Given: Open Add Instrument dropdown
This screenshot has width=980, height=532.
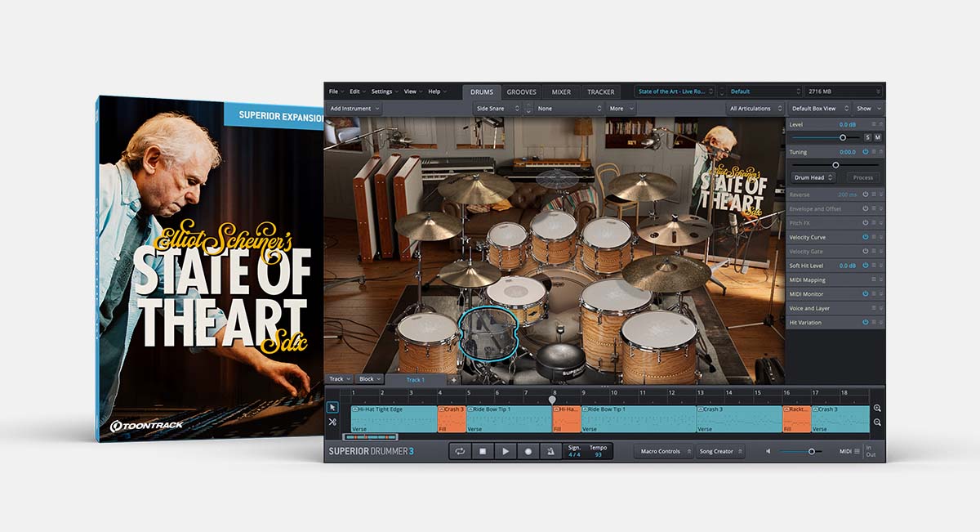Looking at the screenshot, I should click(354, 108).
